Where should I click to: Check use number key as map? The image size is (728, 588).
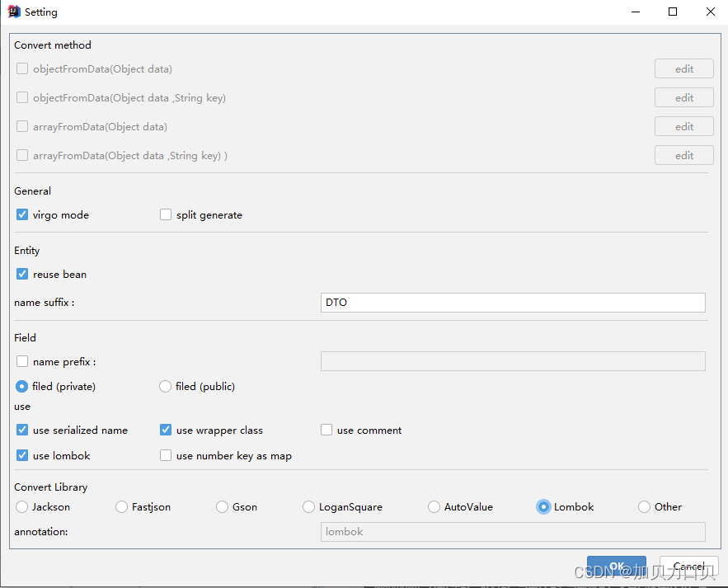[x=166, y=455]
